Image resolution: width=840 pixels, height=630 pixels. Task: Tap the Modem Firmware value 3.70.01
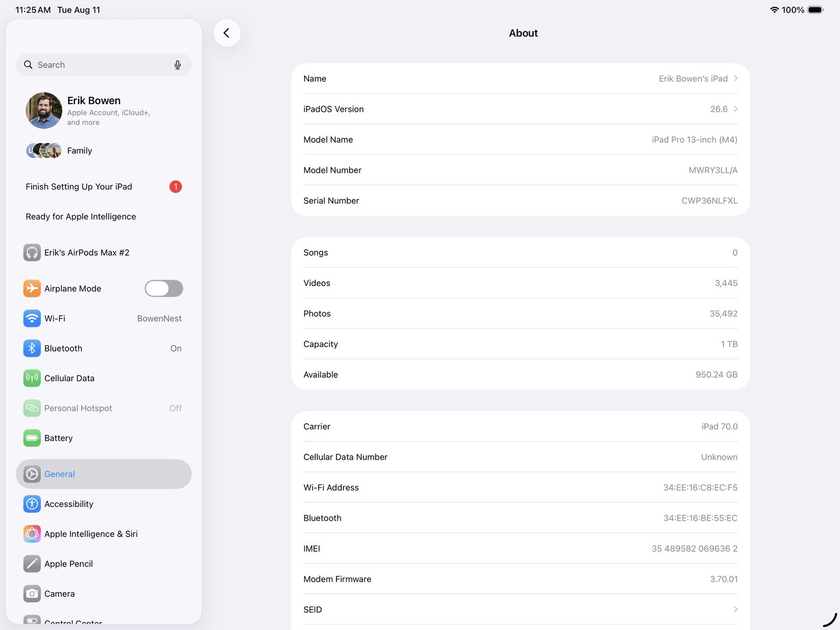point(724,579)
